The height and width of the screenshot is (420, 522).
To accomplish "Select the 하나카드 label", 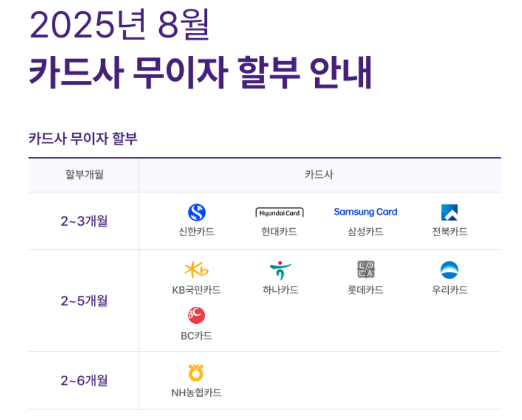I will (280, 290).
